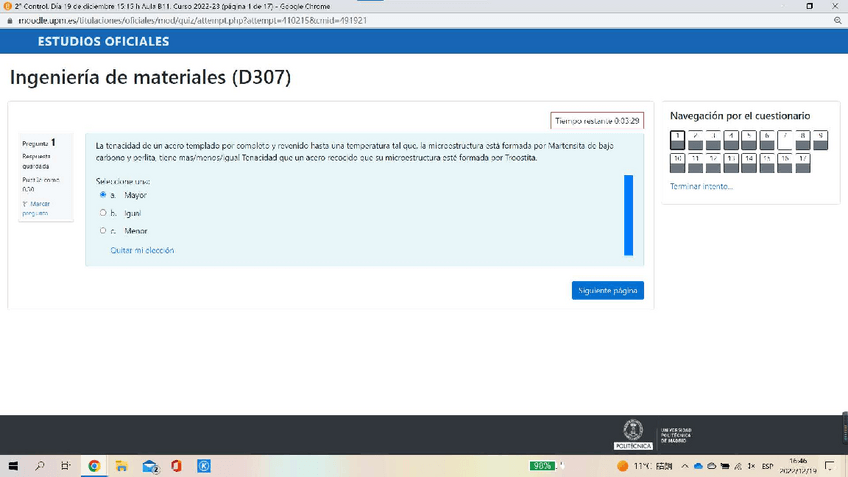
Task: Open the Windows Start menu
Action: pos(13,466)
